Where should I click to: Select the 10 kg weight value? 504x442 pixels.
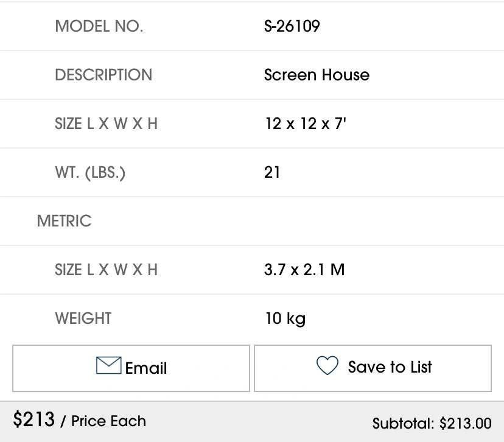285,318
